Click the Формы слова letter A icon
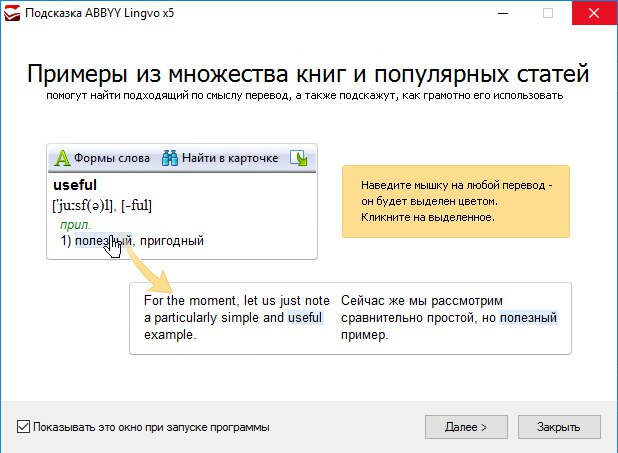The height and width of the screenshot is (453, 618). [62, 158]
